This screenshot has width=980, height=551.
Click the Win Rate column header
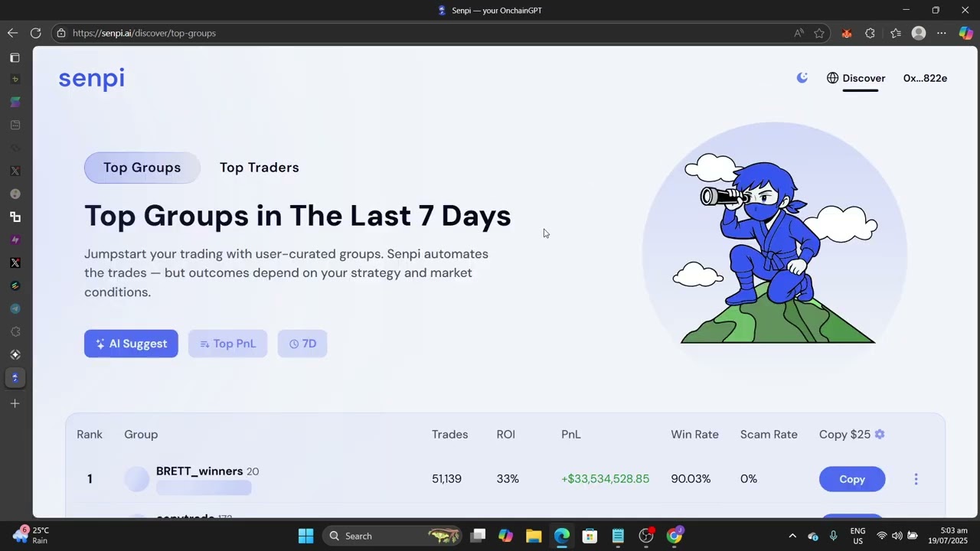694,434
